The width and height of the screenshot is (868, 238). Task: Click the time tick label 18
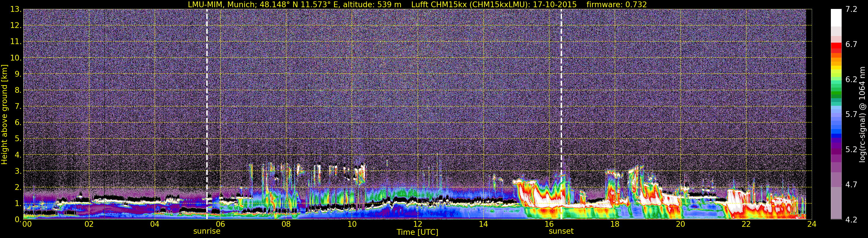(x=614, y=224)
